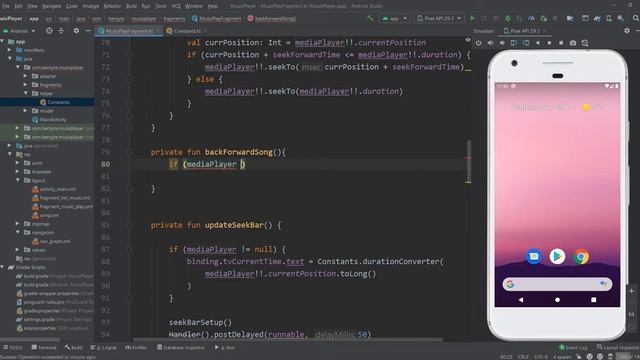
Task: Select nav_graph.xml in navigation folder
Action: point(51,241)
